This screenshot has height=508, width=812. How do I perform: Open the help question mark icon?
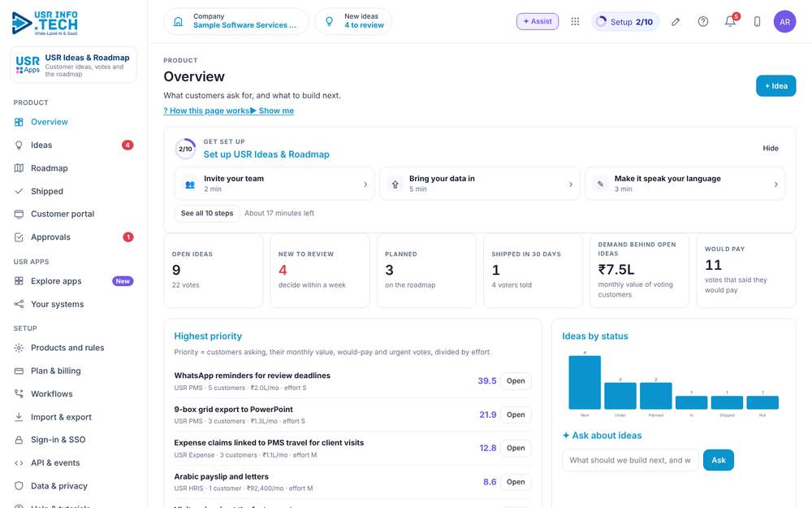point(702,21)
